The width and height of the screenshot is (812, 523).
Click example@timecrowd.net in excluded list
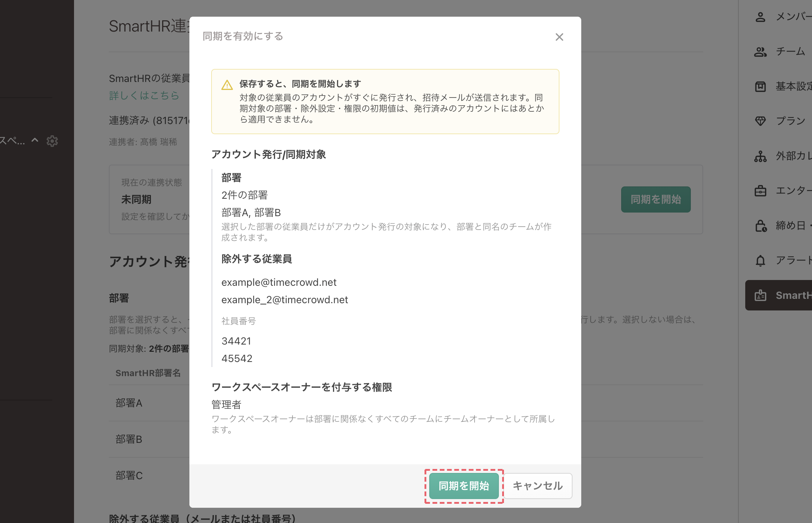(x=279, y=282)
